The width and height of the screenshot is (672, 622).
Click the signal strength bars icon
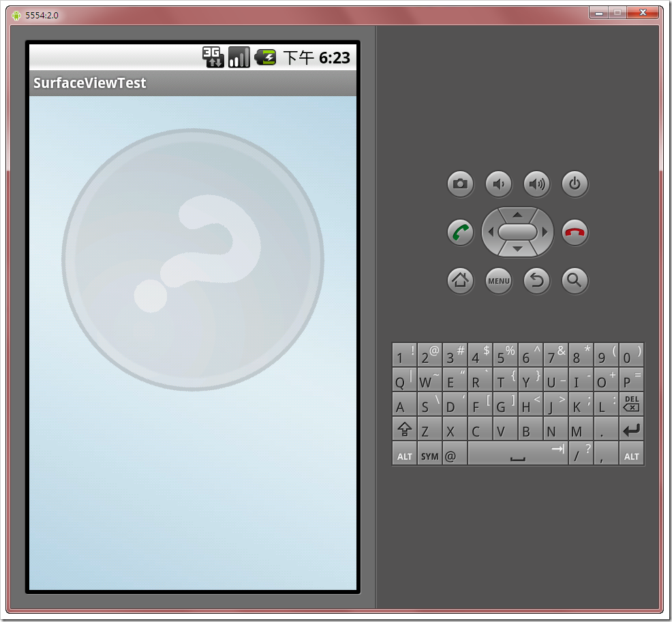239,57
